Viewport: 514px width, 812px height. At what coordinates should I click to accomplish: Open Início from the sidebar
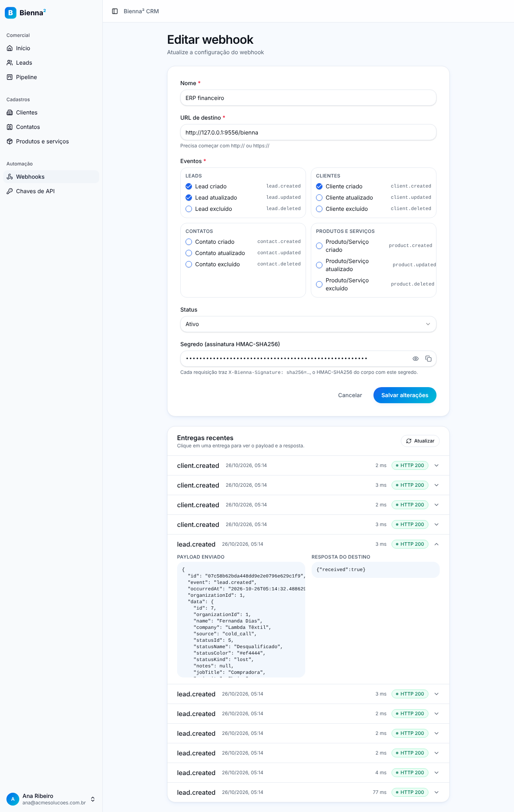coord(51,48)
